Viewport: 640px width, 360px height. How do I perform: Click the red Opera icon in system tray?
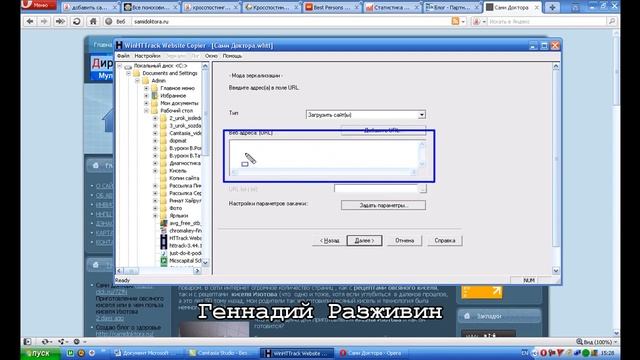tap(543, 353)
